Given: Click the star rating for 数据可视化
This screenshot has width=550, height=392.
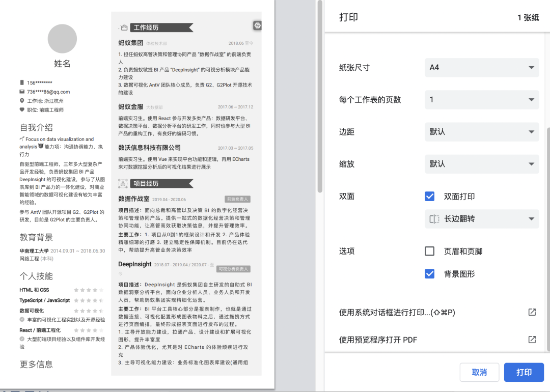Looking at the screenshot, I should [89, 311].
